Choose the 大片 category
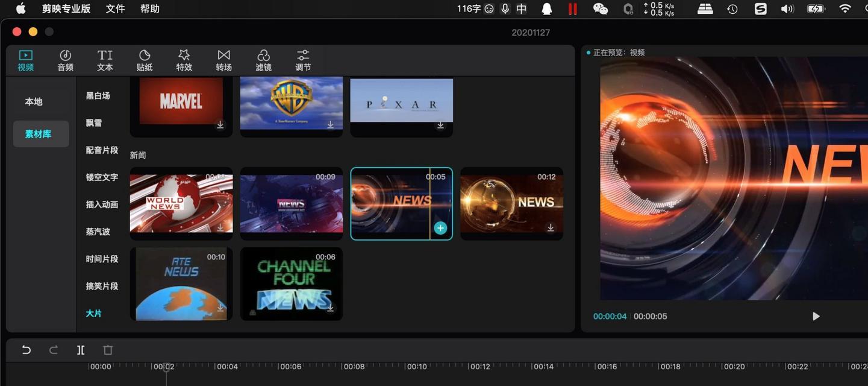 point(93,313)
